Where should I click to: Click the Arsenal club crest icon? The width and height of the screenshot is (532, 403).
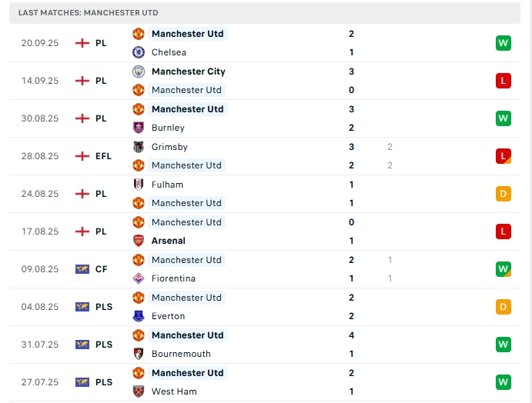pyautogui.click(x=139, y=241)
